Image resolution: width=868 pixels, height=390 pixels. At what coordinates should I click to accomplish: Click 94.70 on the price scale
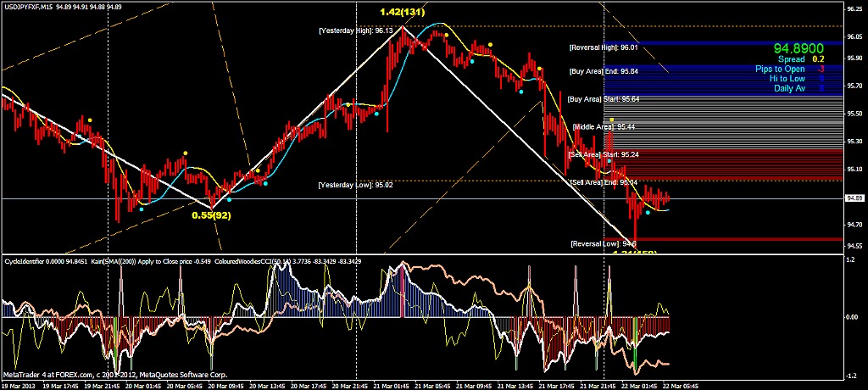pos(854,224)
